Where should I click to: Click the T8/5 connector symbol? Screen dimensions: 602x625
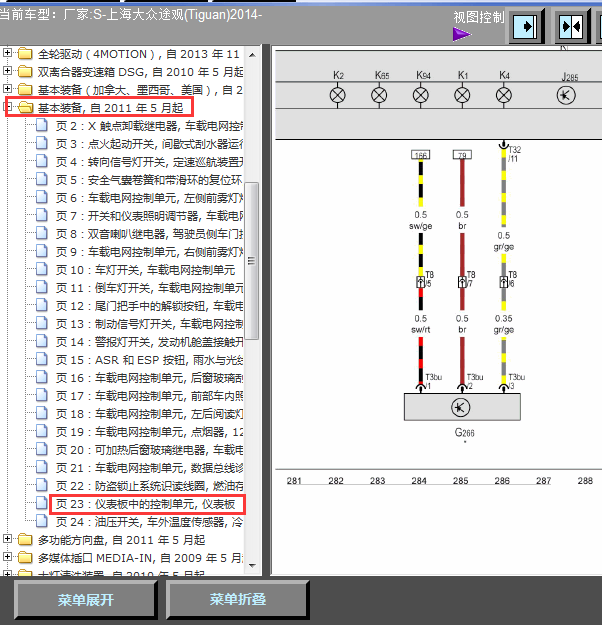coord(421,282)
